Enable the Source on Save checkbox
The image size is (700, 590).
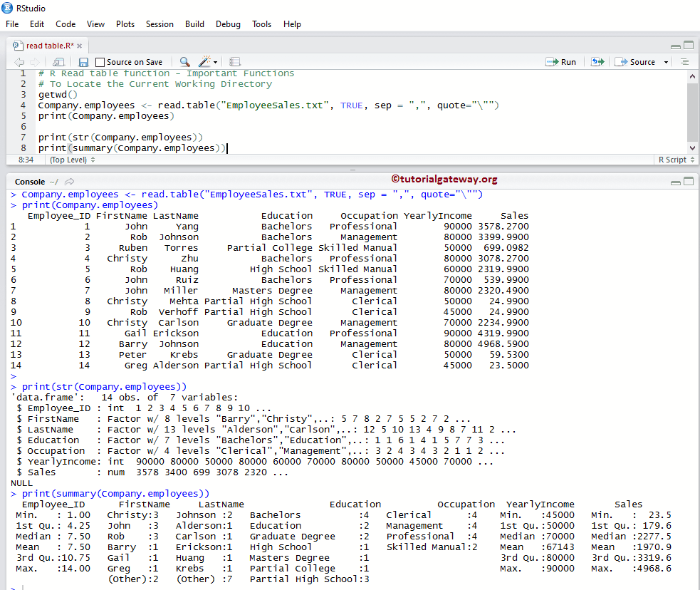[100, 62]
